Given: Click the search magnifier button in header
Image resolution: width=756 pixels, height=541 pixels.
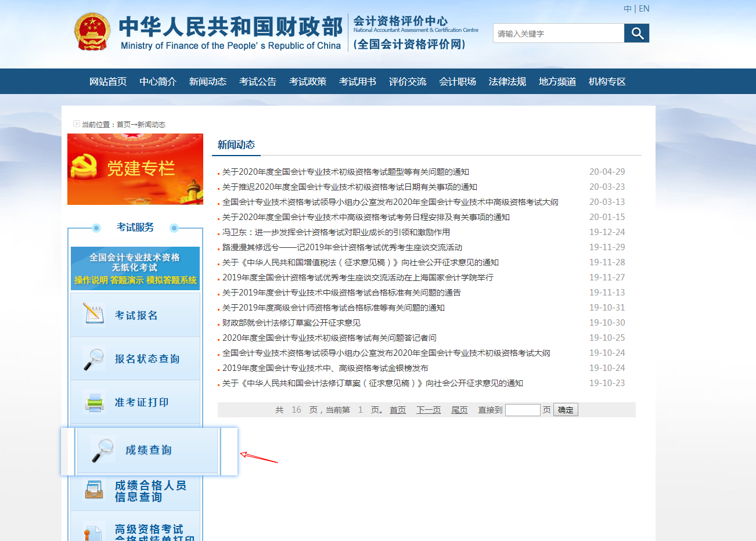Looking at the screenshot, I should click(x=636, y=33).
